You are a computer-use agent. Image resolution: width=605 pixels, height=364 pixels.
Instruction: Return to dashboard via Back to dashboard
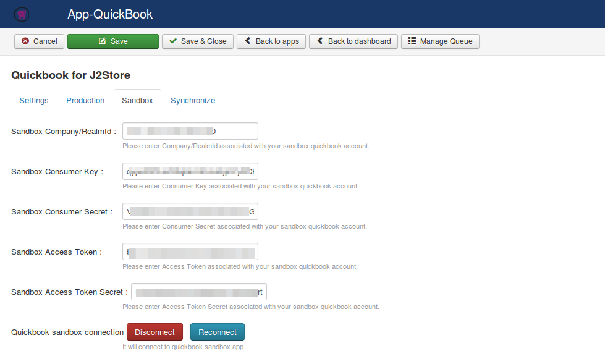point(353,41)
